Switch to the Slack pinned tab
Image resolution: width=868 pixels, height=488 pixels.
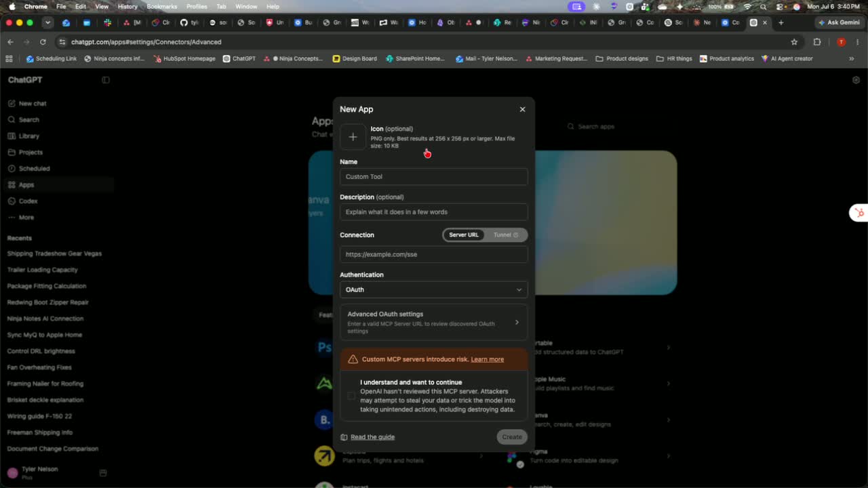pos(107,22)
